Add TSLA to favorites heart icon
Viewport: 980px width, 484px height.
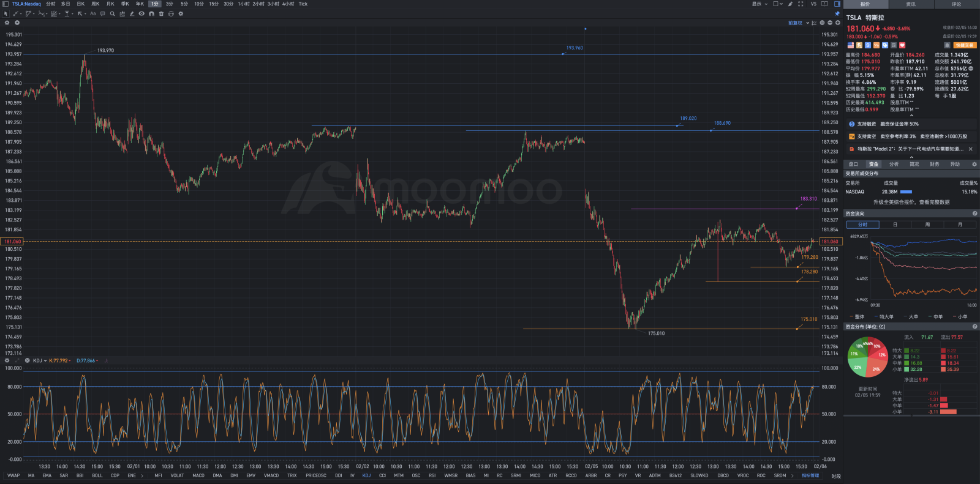(902, 45)
